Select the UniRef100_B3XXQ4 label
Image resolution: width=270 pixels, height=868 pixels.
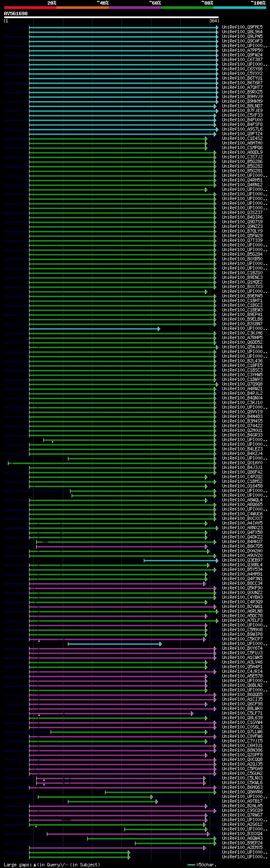click(242, 833)
